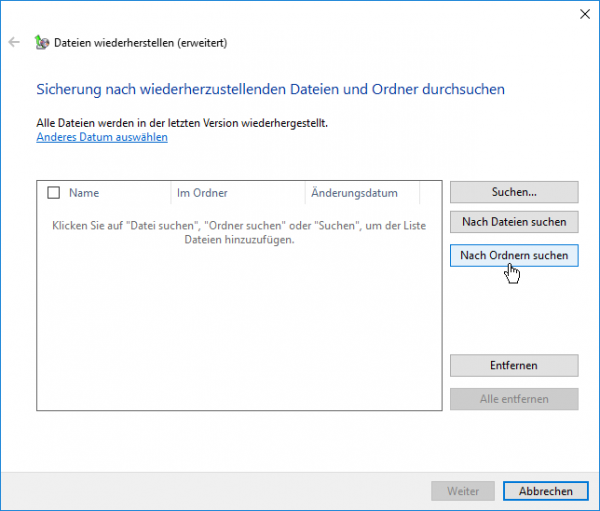Click the placeholder hint text in the list

pyautogui.click(x=238, y=233)
